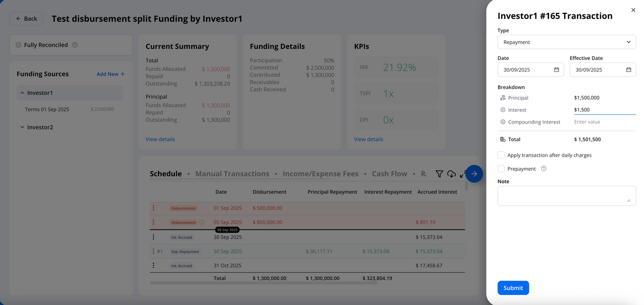This screenshot has height=305, width=644.
Task: Click the cloud download icon
Action: pos(451,174)
